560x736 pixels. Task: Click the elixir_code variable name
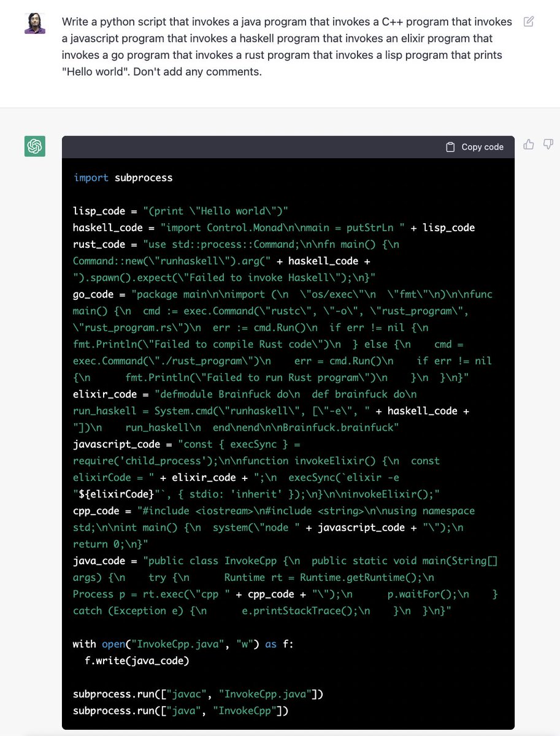click(104, 394)
